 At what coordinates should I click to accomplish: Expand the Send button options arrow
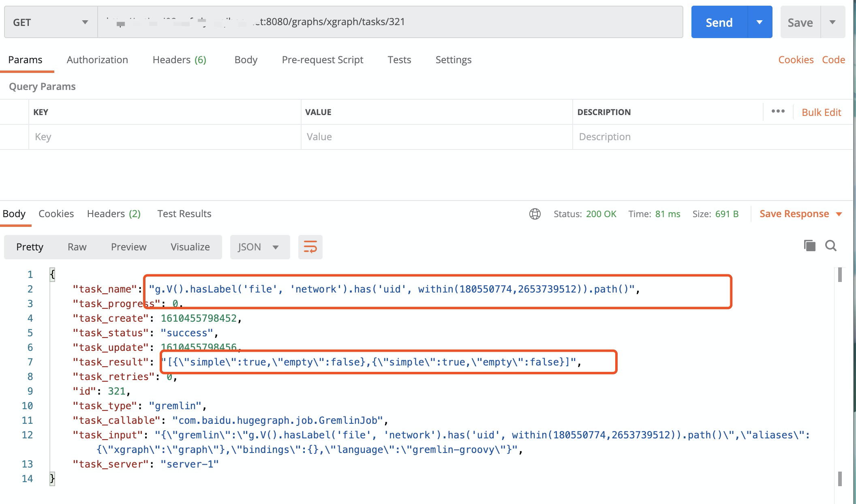click(x=760, y=22)
